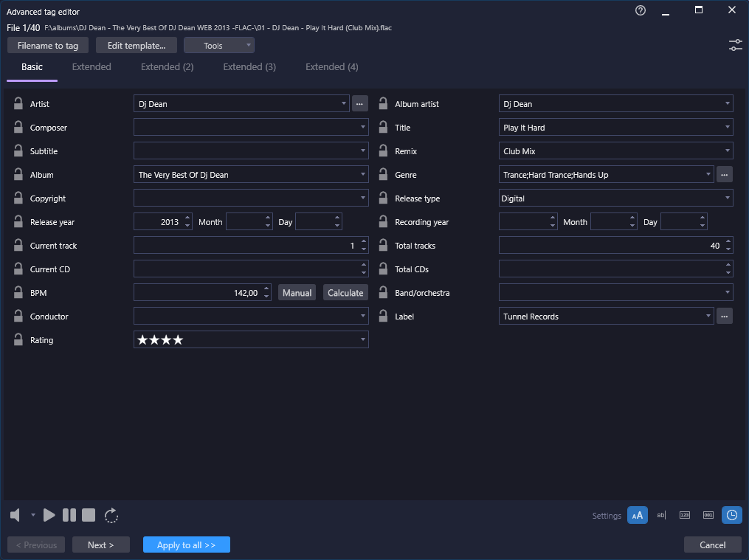
Task: Switch to the Extended (4) tab
Action: tap(332, 67)
